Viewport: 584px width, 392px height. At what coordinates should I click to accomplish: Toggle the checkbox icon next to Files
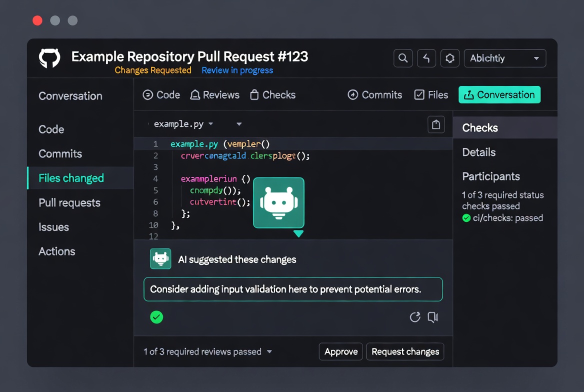pos(418,94)
